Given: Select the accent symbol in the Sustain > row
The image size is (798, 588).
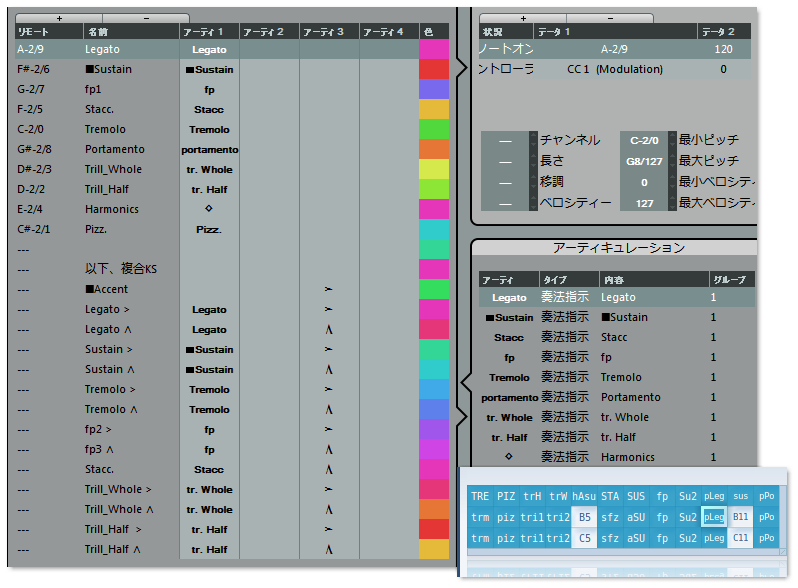Looking at the screenshot, I should point(329,349).
